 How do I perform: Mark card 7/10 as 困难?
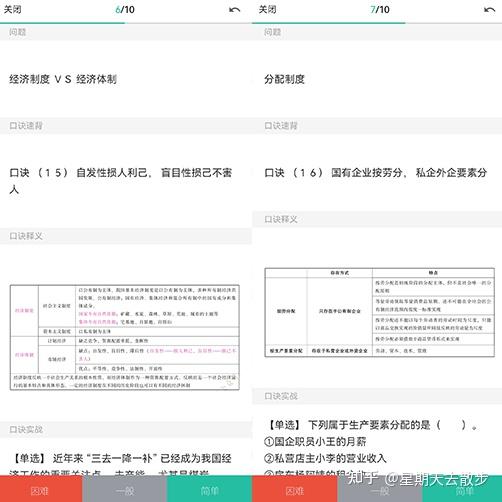click(x=295, y=489)
